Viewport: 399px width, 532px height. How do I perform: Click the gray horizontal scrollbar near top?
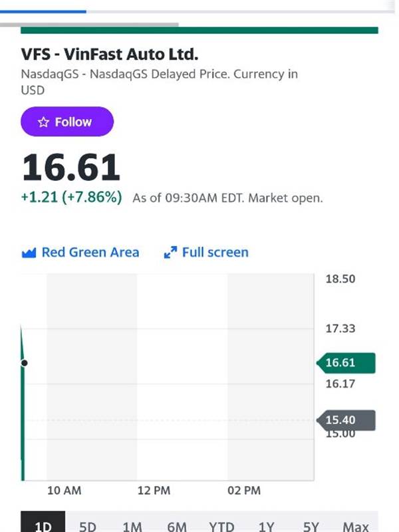pyautogui.click(x=89, y=25)
